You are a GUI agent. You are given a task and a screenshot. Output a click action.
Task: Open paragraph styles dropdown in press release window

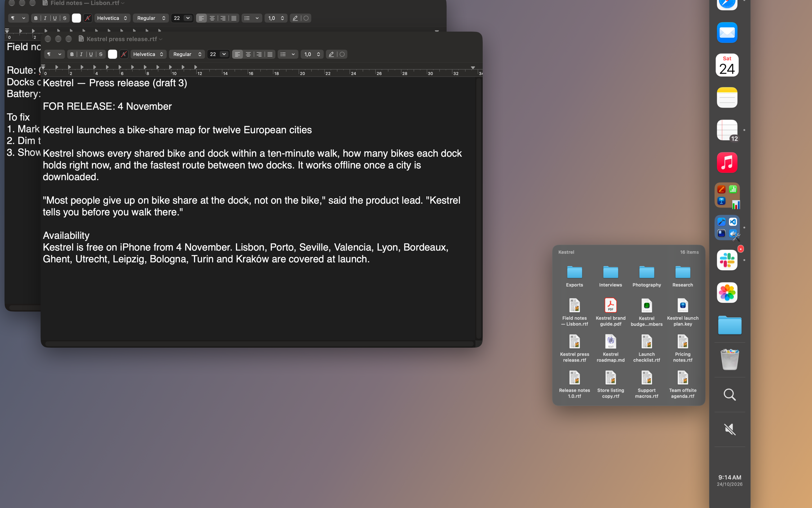(x=54, y=54)
